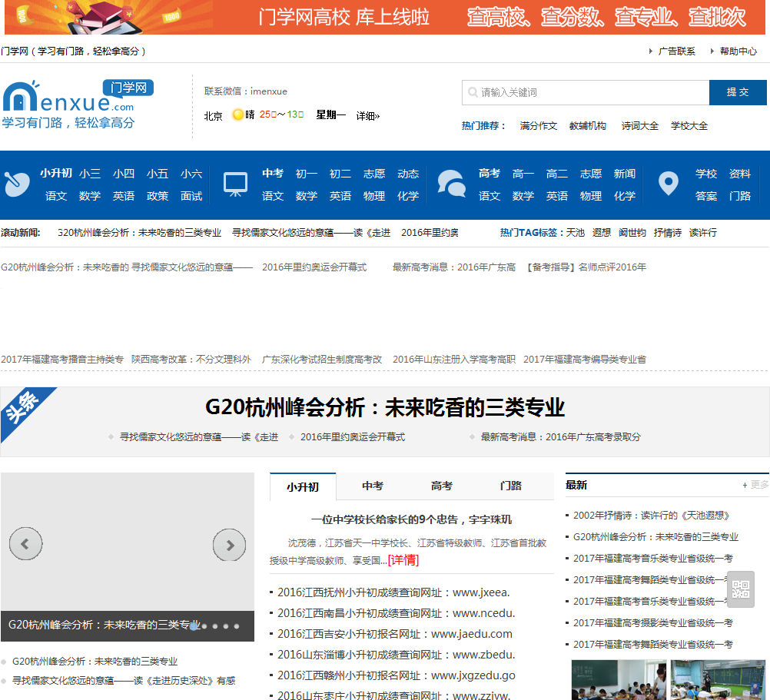Viewport: 770px width, 700px height.
Task: Open 2016江西吉安小升初报名网址 link
Action: pos(395,634)
